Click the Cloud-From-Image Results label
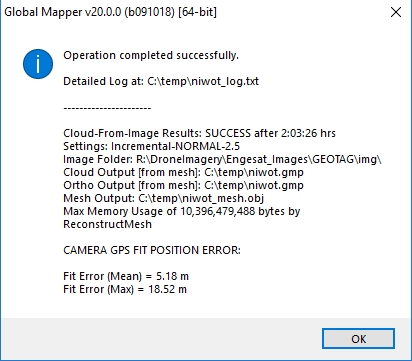 [x=132, y=133]
